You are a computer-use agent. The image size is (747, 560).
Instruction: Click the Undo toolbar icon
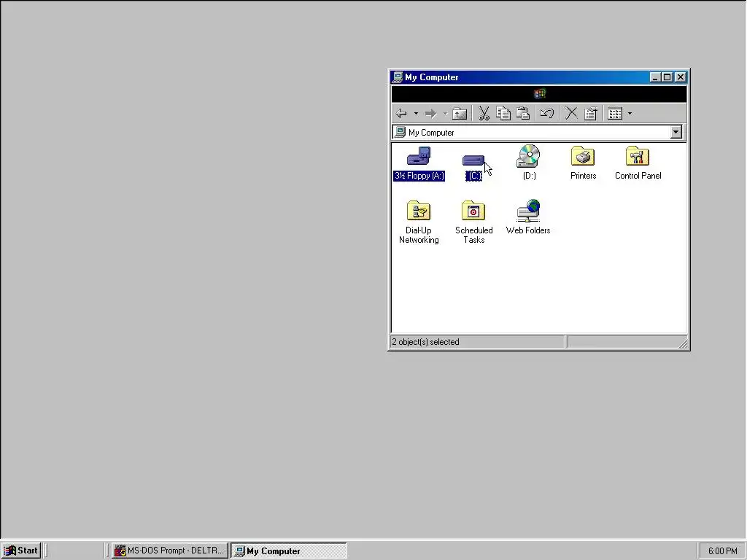547,113
